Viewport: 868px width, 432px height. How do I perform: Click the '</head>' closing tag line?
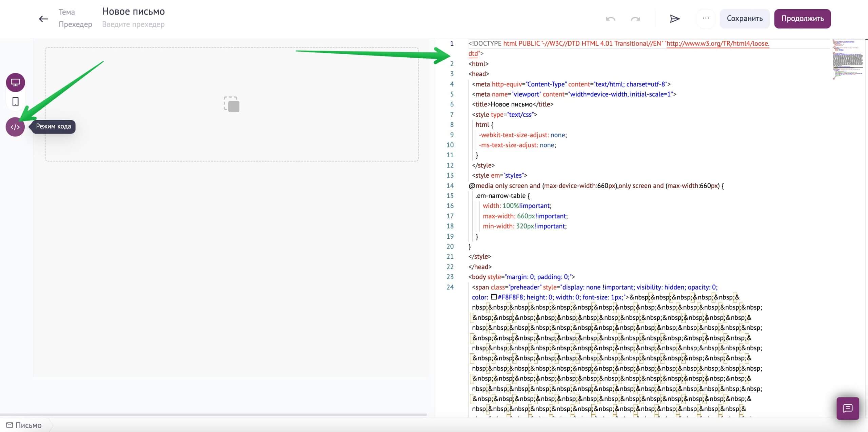click(480, 267)
